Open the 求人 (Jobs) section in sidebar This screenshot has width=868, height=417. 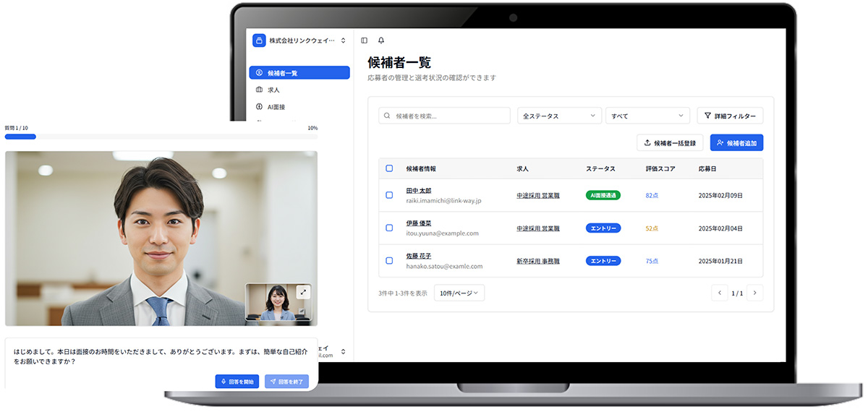pyautogui.click(x=275, y=90)
